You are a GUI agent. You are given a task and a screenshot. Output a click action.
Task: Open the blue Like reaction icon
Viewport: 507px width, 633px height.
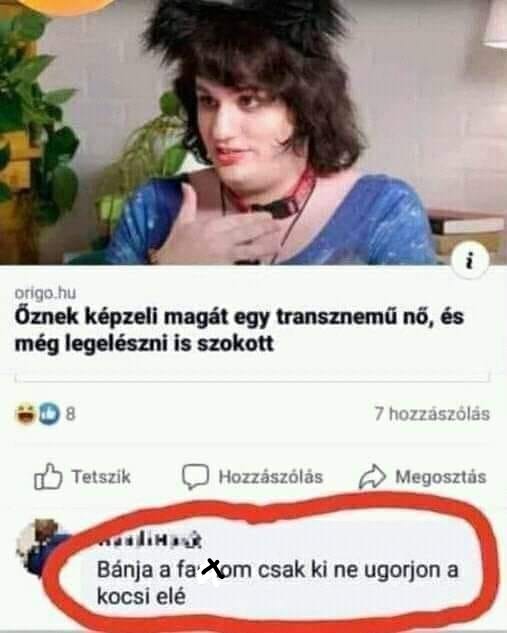(x=48, y=414)
